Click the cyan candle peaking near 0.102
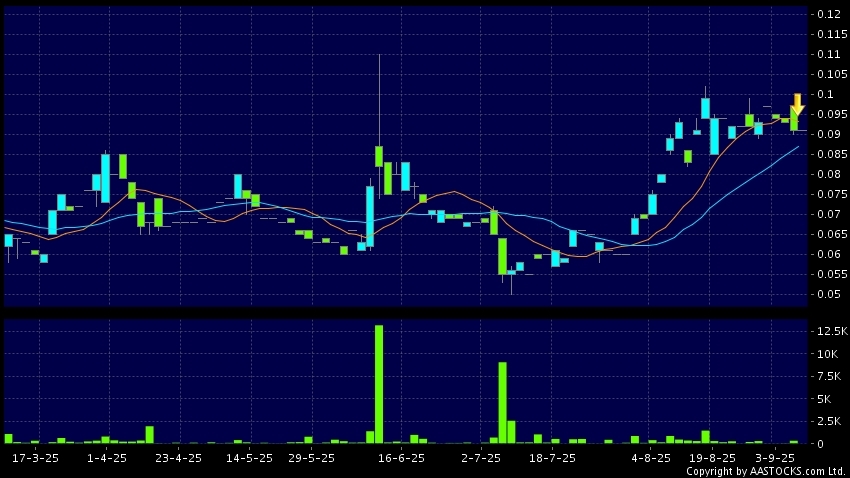Viewport: 850px width, 478px height. (705, 108)
